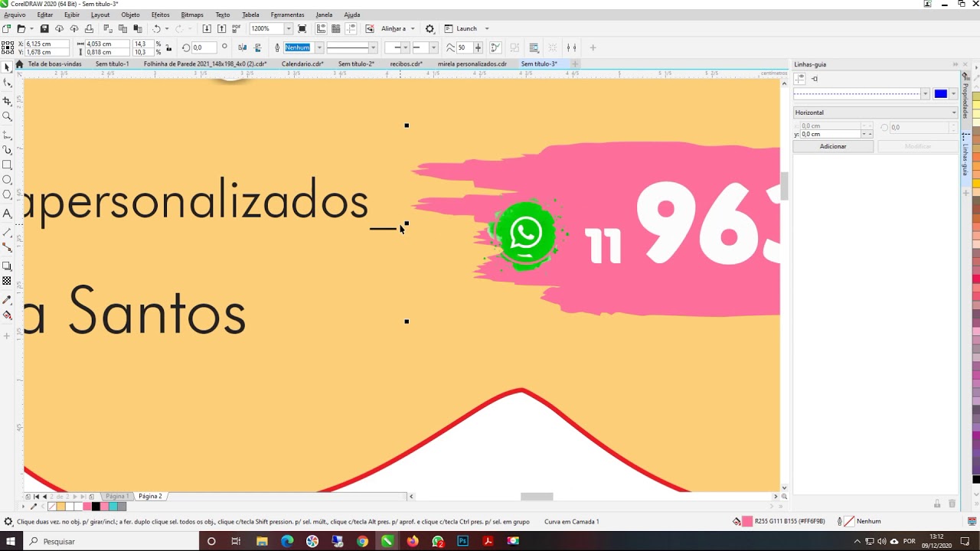
Task: Switch to Tela de boas-vindas tab
Action: [54, 64]
